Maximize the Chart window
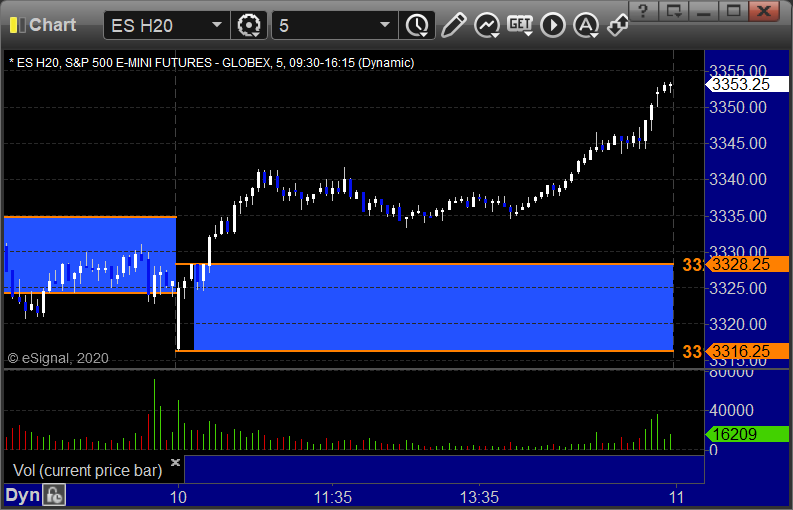Image resolution: width=793 pixels, height=510 pixels. pyautogui.click(x=733, y=11)
